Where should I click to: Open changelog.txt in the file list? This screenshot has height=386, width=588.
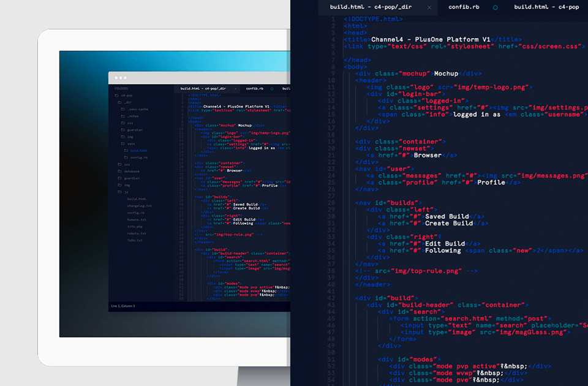pos(140,206)
